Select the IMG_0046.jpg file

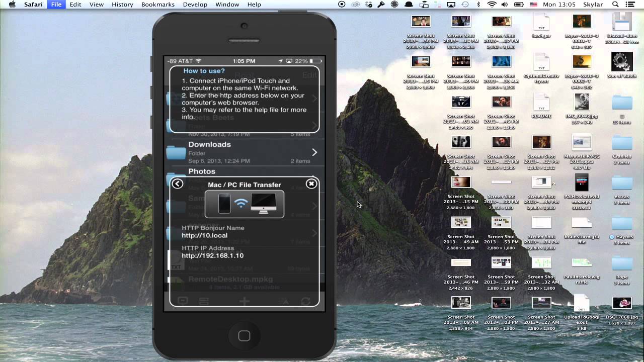[582, 102]
